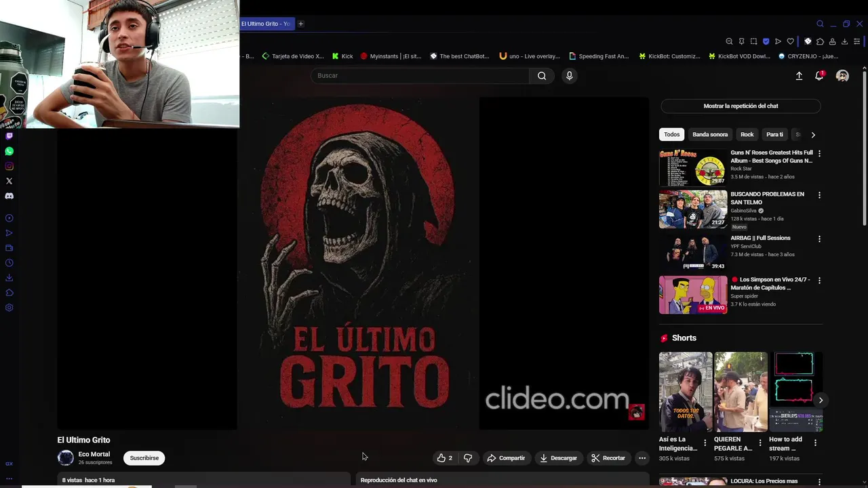The height and width of the screenshot is (488, 868).
Task: Select the 'Todos' filter chip
Action: point(671,134)
